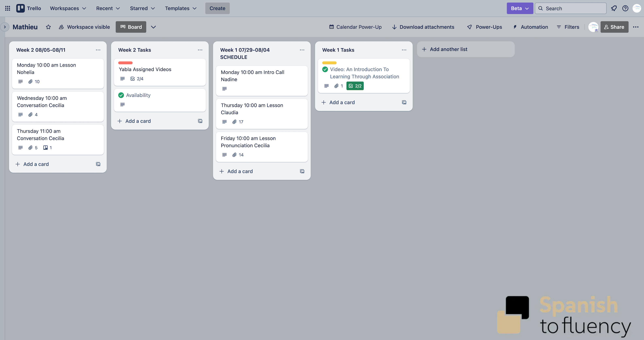Open the help question mark icon
This screenshot has height=340, width=644.
625,8
